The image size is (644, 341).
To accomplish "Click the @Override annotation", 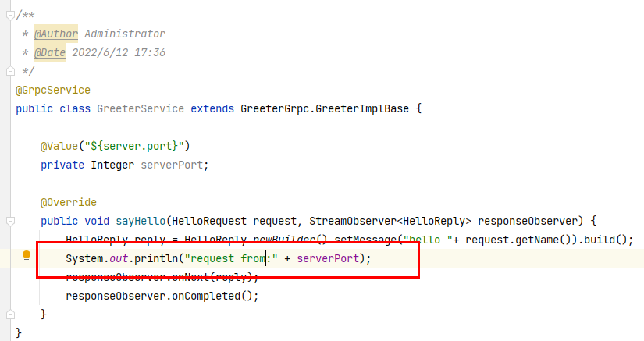I will [69, 203].
